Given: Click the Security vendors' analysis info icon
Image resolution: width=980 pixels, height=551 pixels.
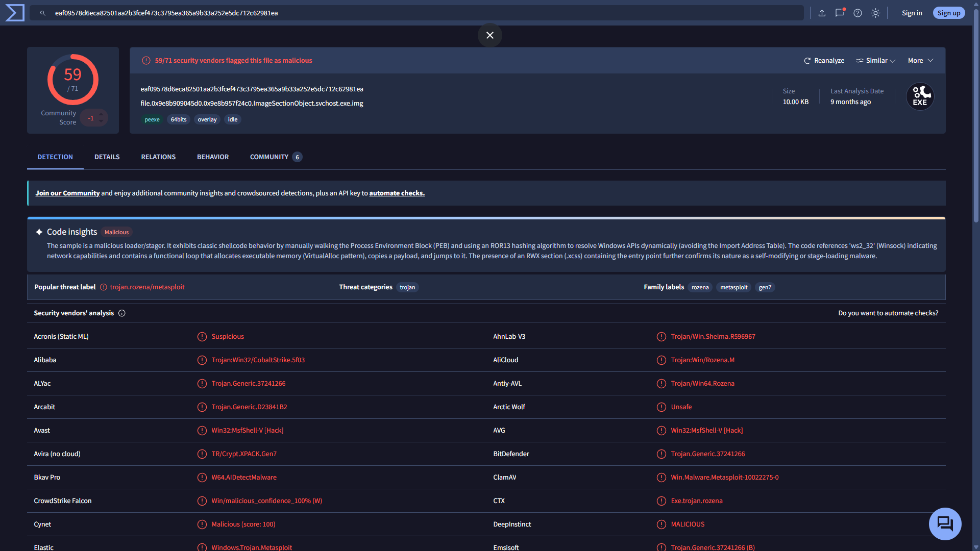Looking at the screenshot, I should coord(122,313).
